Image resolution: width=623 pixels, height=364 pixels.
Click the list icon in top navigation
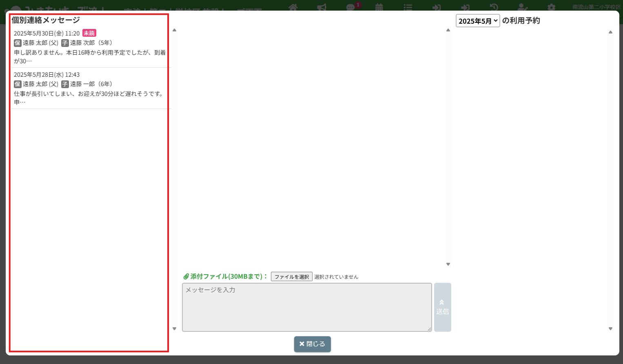pyautogui.click(x=408, y=7)
